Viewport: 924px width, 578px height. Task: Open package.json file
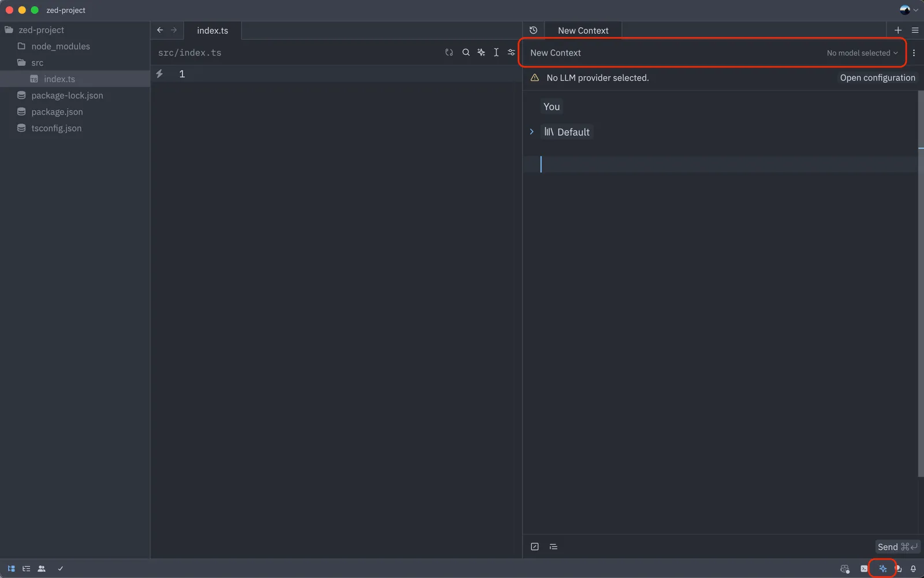pyautogui.click(x=75, y=111)
